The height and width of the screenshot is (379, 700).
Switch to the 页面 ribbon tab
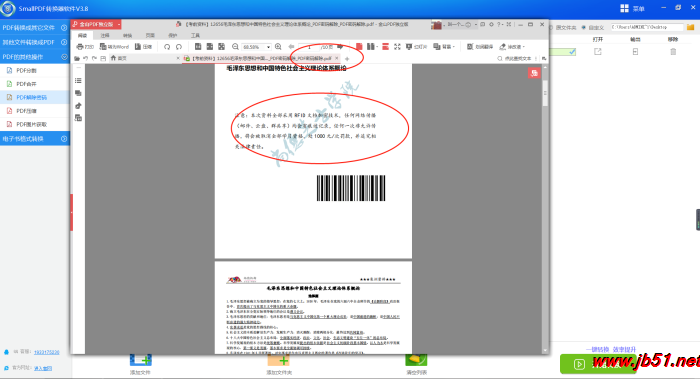(x=150, y=35)
